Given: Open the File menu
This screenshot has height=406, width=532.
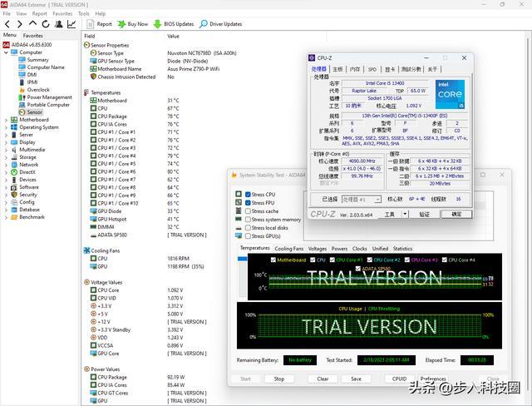Looking at the screenshot, I should (x=7, y=13).
